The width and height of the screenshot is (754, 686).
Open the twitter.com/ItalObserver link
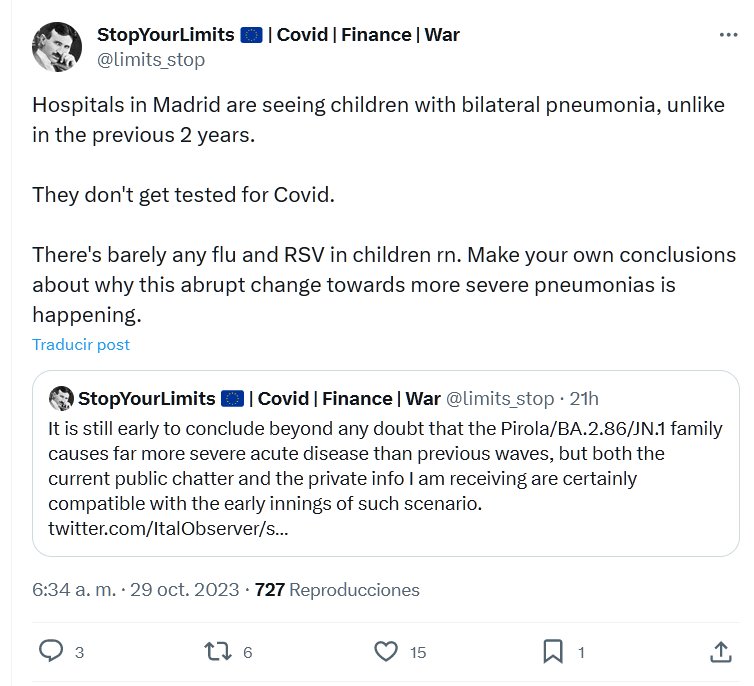(169, 527)
